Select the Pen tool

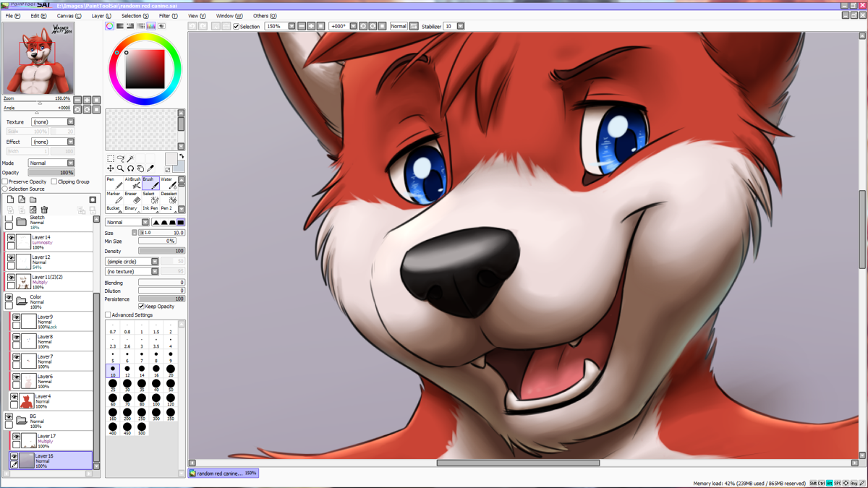coord(114,183)
